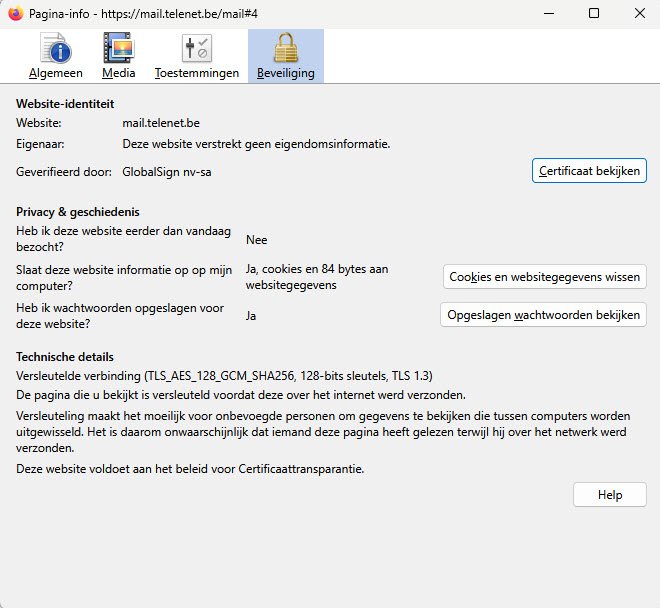Screen dimensions: 660x608
Task: Open the Toestemmingen permissions icon
Action: (196, 50)
